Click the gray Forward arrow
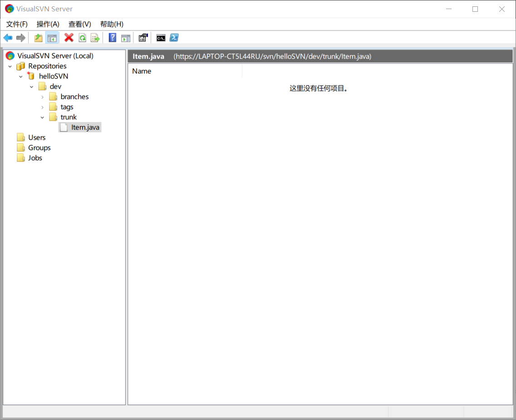The image size is (516, 420). (x=21, y=38)
